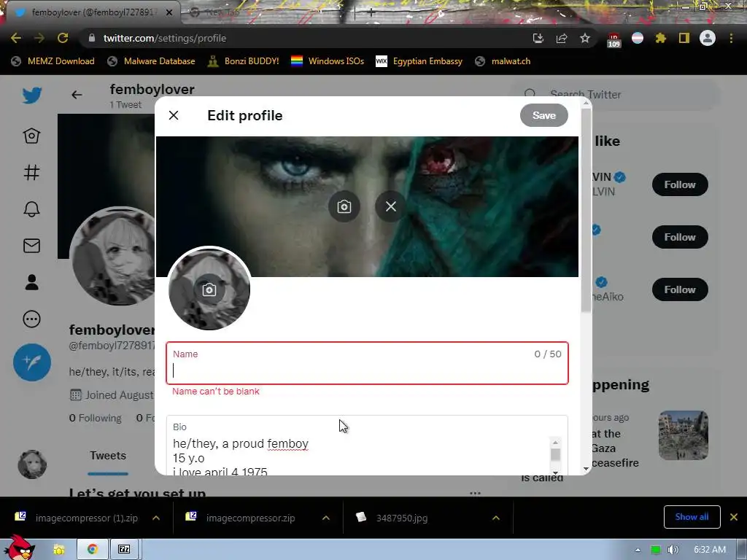Open account switcher avatar at bottom left
Viewport: 747px width, 560px height.
pos(32,464)
